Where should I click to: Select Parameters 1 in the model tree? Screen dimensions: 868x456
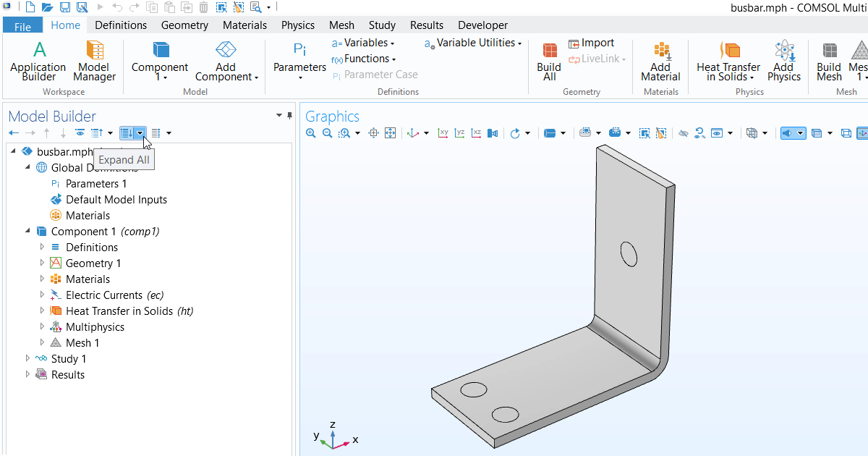click(x=95, y=184)
